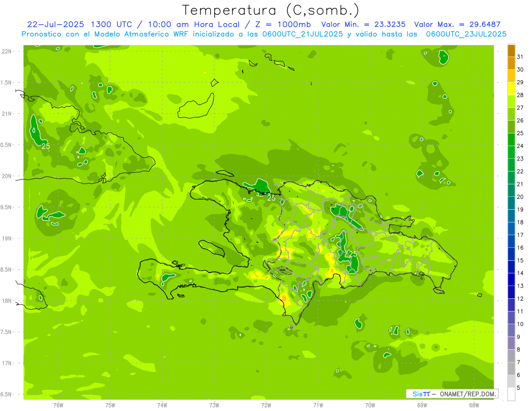Select the '22-Jul-2025 1300 UTC' date text
The image size is (532, 411).
(79, 24)
